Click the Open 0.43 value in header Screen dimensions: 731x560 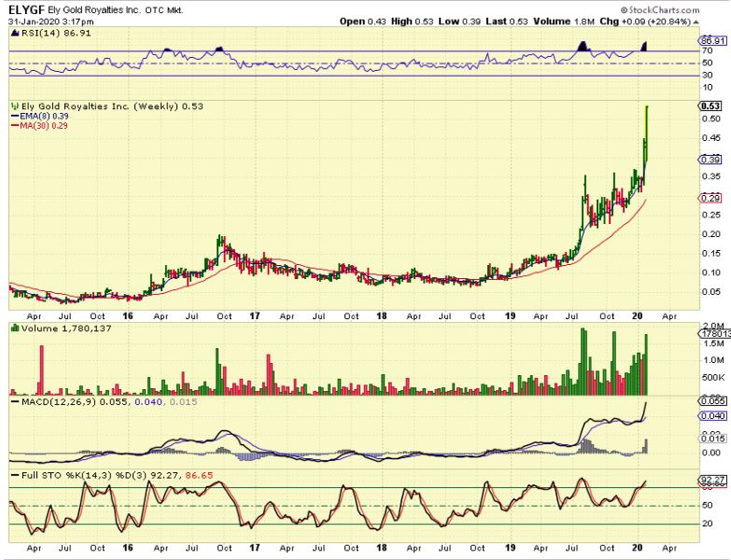pyautogui.click(x=363, y=21)
